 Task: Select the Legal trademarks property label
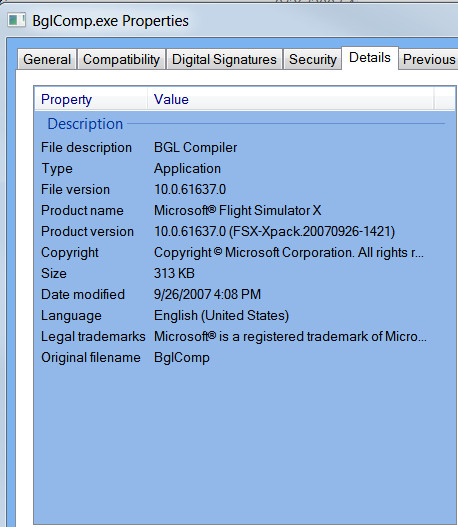pos(93,337)
